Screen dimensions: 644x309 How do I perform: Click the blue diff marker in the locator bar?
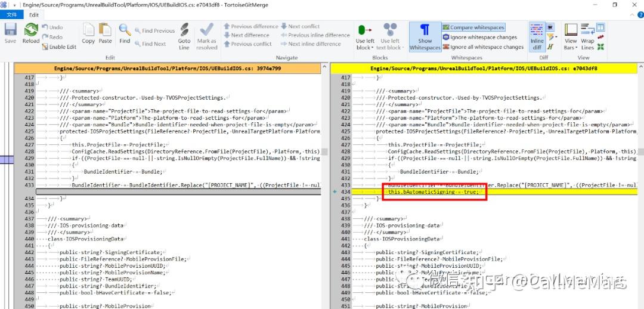7,160
